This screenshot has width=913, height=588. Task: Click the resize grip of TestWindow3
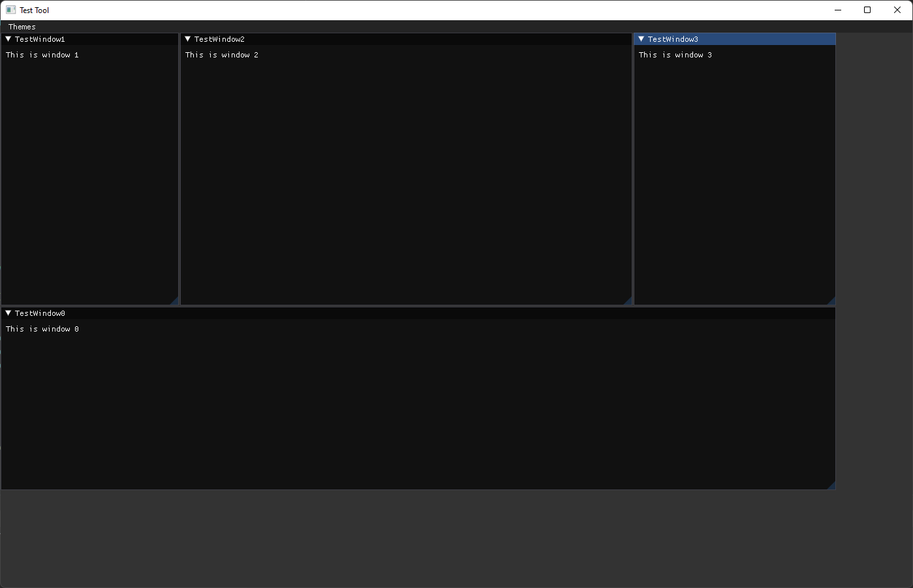[x=832, y=301]
